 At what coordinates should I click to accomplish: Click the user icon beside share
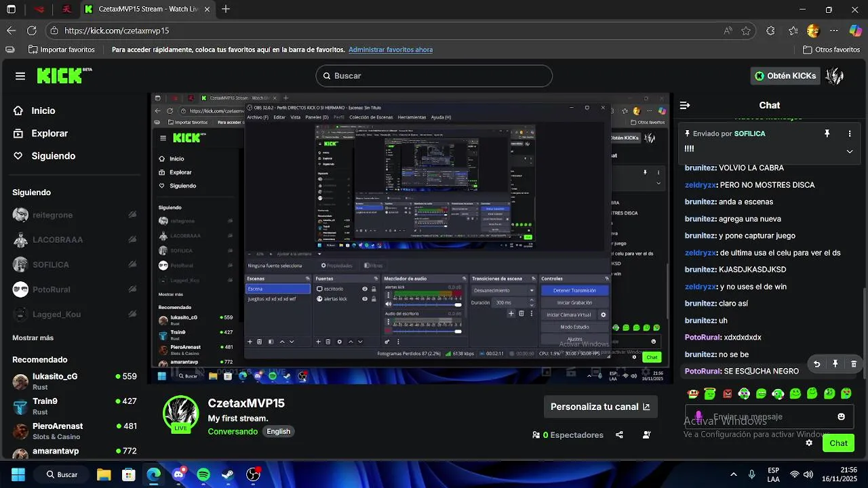646,435
